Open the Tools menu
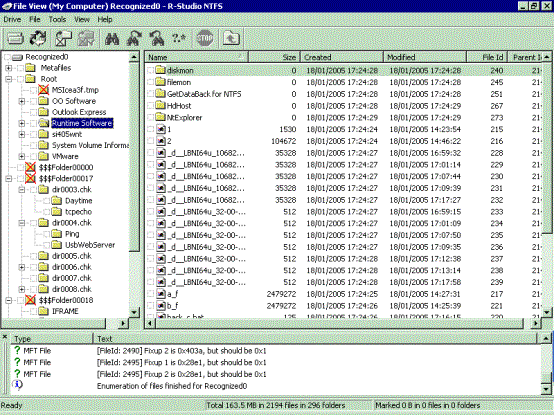 pyautogui.click(x=57, y=19)
